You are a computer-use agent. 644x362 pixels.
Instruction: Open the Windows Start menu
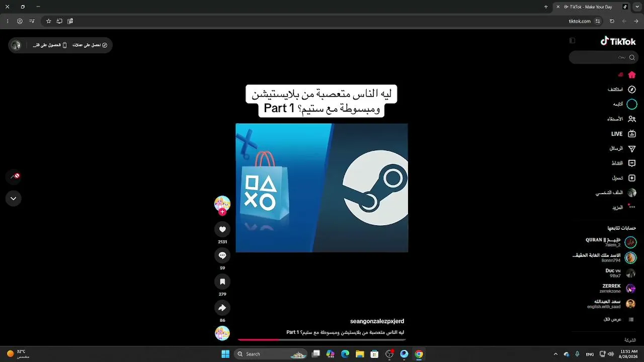point(225,354)
